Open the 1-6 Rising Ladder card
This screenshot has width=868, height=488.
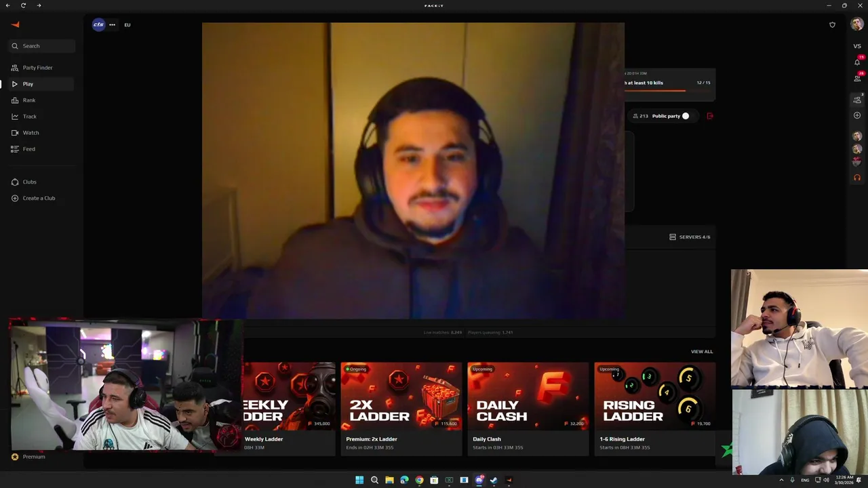point(655,409)
